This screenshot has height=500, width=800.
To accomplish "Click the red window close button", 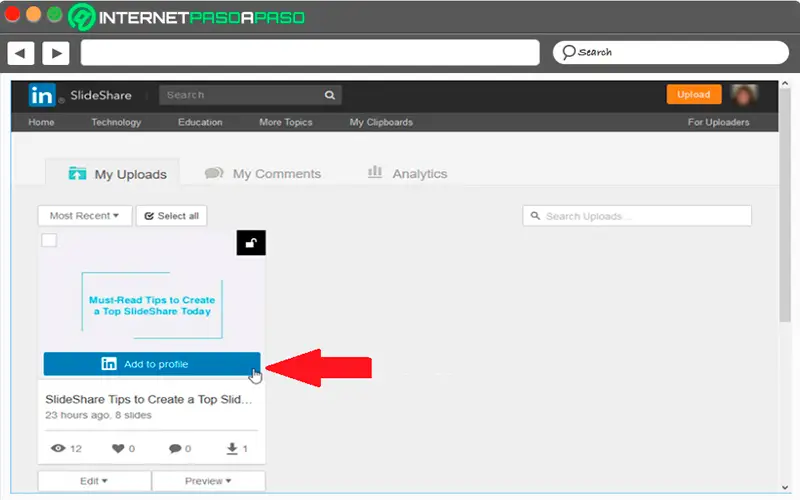I will (12, 14).
